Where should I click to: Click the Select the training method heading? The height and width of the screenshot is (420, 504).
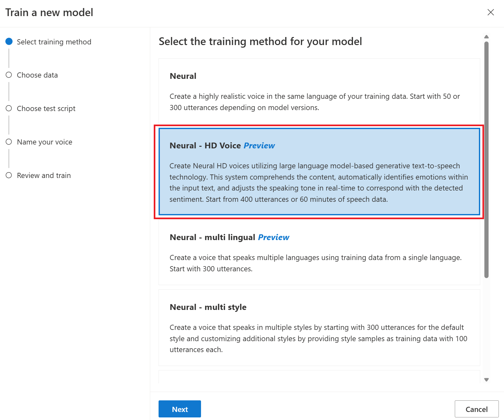(260, 41)
